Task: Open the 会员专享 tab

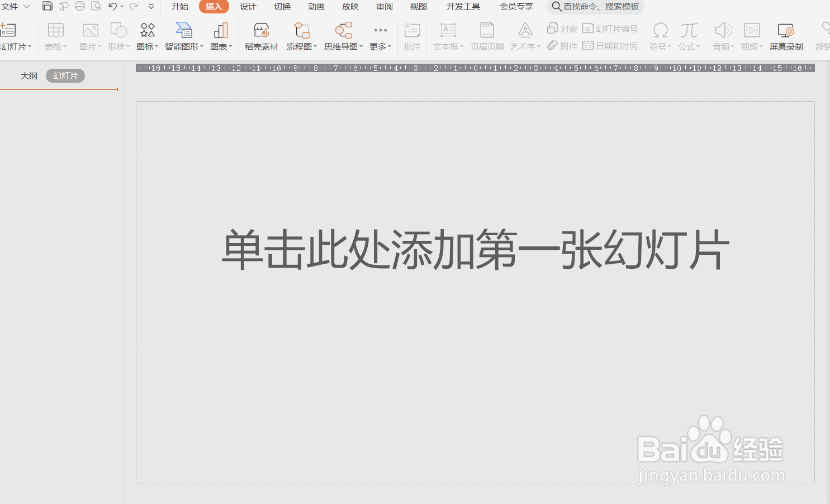Action: click(516, 6)
